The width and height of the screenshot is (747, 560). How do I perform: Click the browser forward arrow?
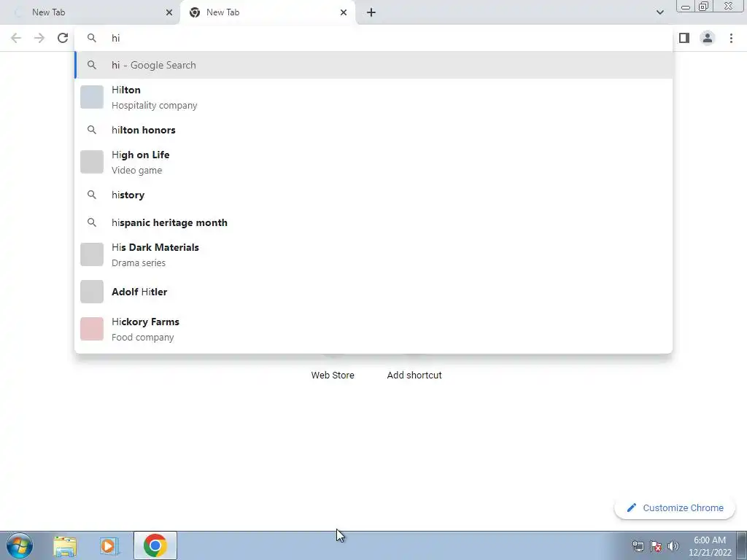point(39,38)
